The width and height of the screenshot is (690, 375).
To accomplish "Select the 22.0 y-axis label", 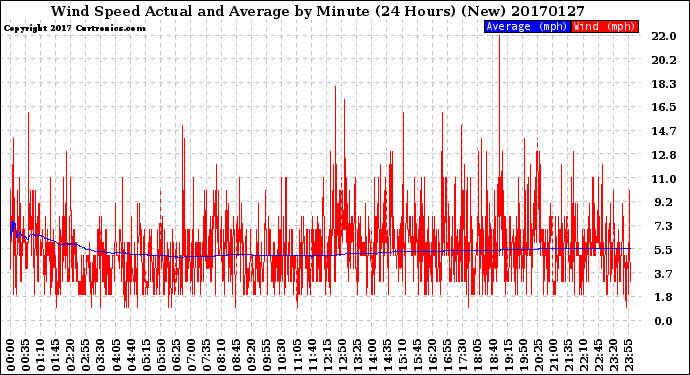I will pyautogui.click(x=664, y=36).
